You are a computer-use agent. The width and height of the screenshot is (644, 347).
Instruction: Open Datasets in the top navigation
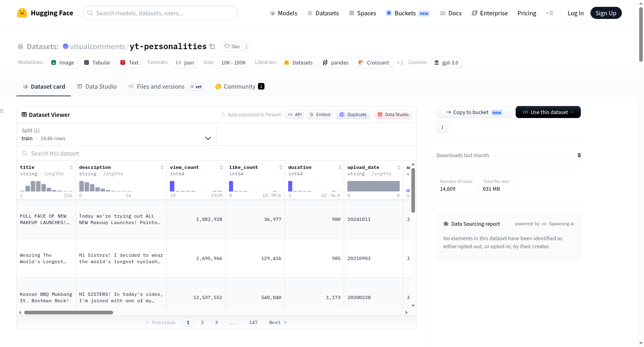tap(323, 13)
